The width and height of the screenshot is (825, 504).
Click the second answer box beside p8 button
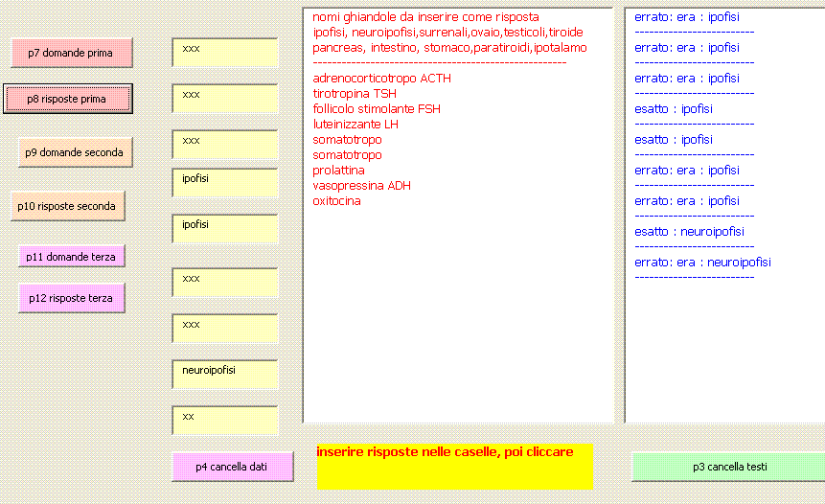[224, 99]
